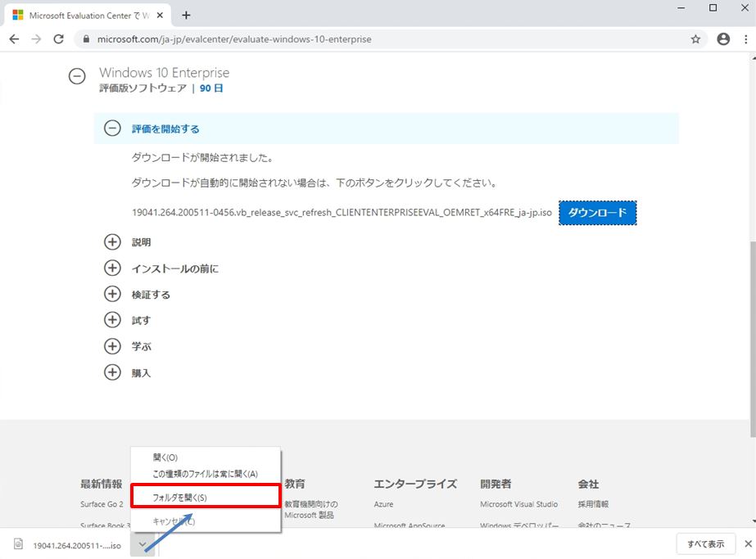This screenshot has height=559, width=756.
Task: Open the Azure footer link
Action: [x=384, y=504]
